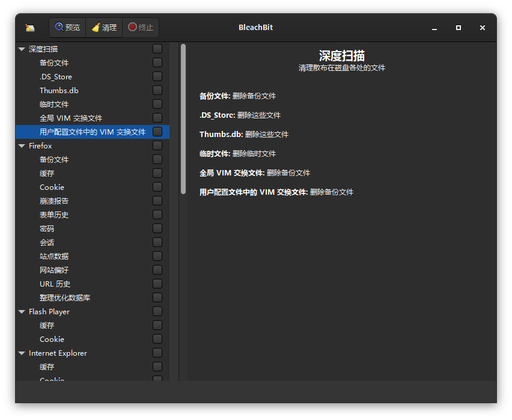Collapse the Internet Explorer section
The width and height of the screenshot is (512, 420).
pos(21,353)
